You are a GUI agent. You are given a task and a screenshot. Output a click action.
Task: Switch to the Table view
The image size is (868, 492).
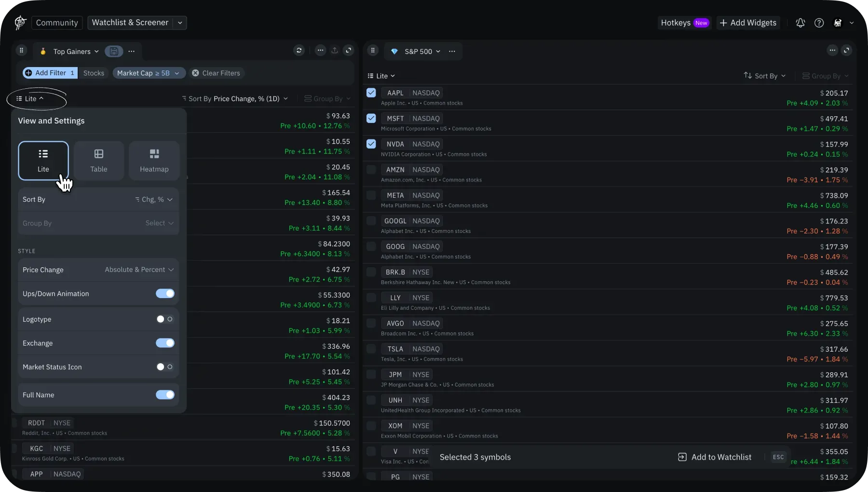point(99,161)
